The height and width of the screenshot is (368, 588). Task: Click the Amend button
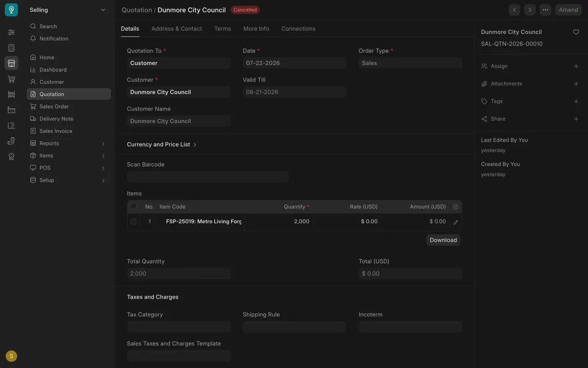[568, 10]
